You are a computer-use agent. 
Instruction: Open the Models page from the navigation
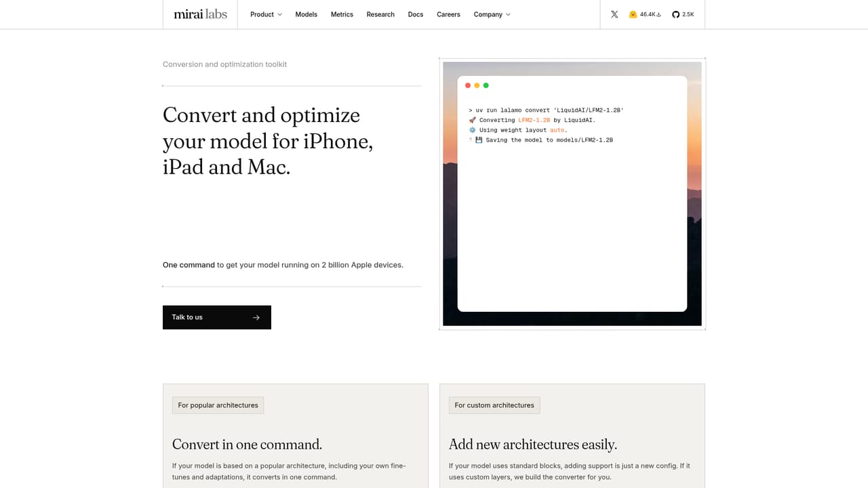[307, 14]
